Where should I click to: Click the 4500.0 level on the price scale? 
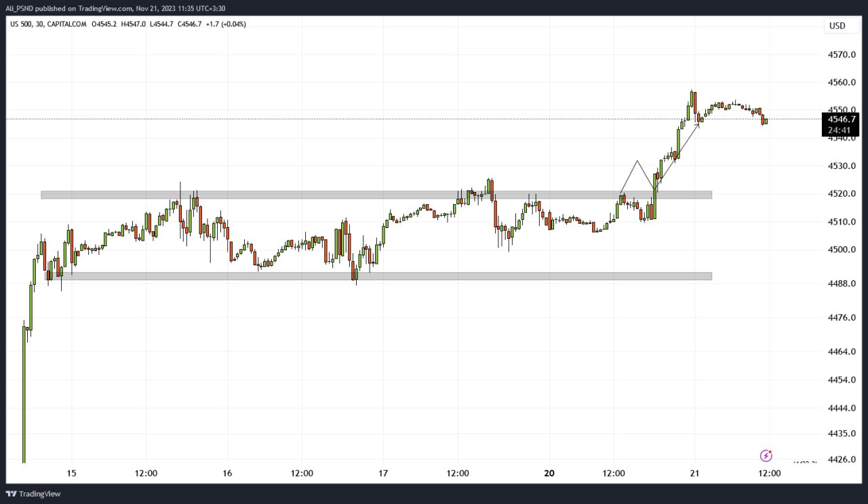coord(842,250)
